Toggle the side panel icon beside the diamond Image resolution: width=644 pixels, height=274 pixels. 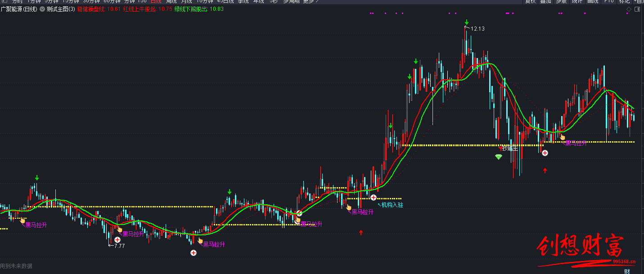[637, 9]
